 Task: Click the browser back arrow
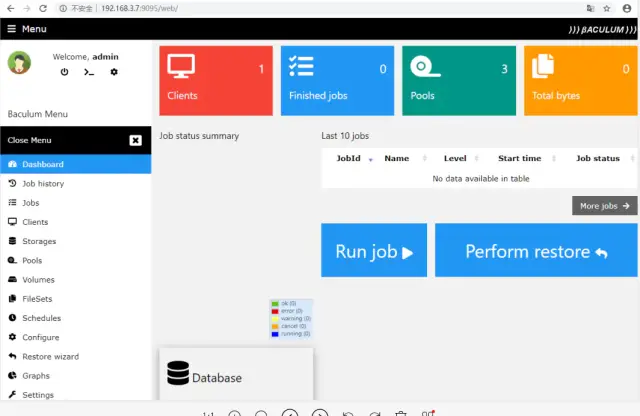point(11,8)
